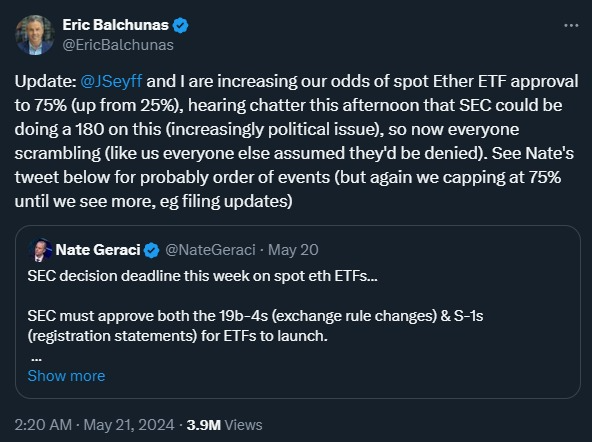
Task: Visit the @NateGeraci handle link
Action: pos(210,250)
